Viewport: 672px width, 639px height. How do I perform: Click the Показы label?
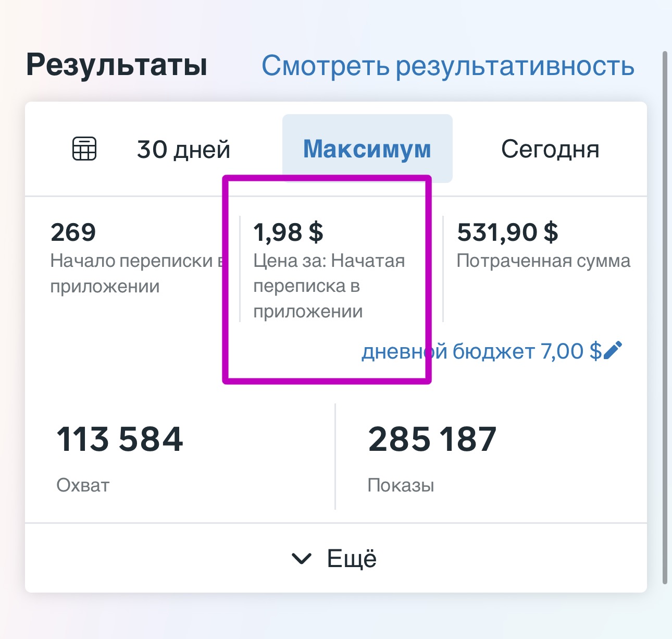tap(401, 485)
